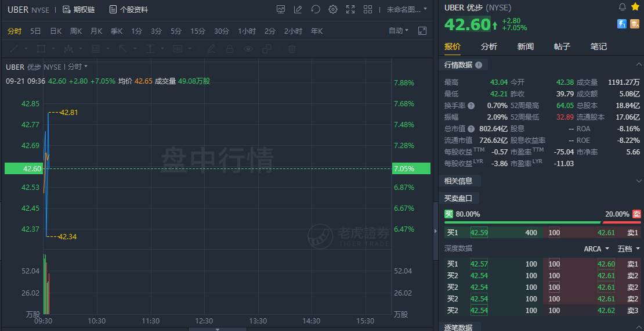This screenshot has height=331, width=644.
Task: Select the wave pattern drawing tool
Action: coord(68,49)
